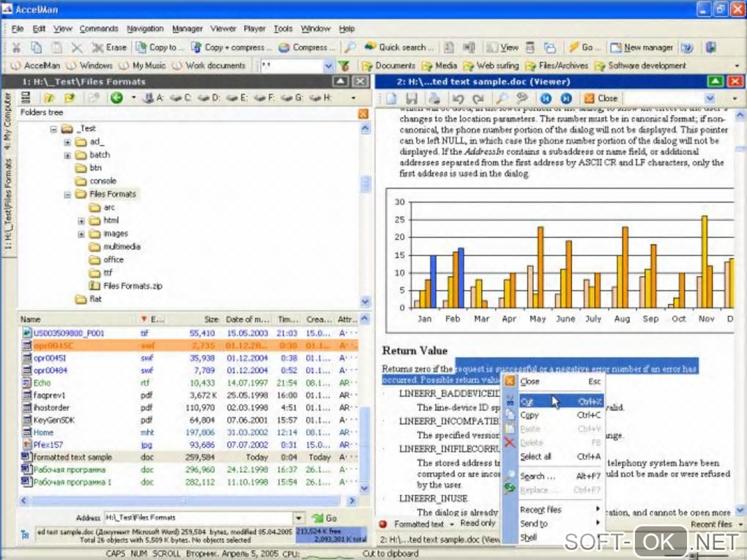Toggle Read only mode in viewer status
The height and width of the screenshot is (560, 747).
[x=477, y=523]
